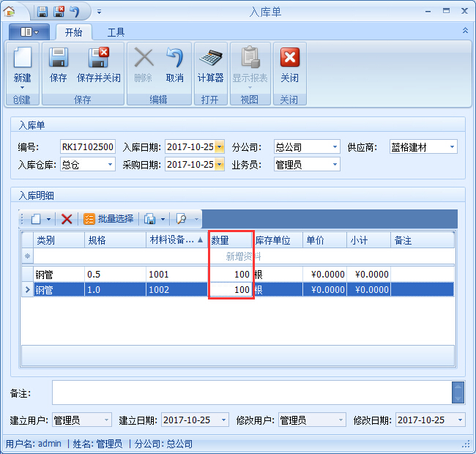Click the 保存并关闭 ribbon button
The image size is (476, 454).
99,65
